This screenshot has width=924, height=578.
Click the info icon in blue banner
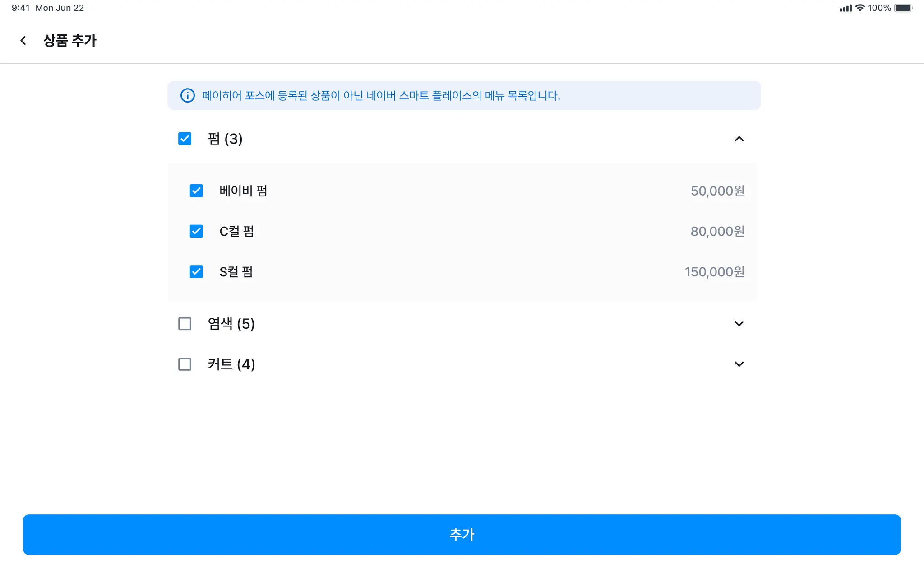(x=187, y=95)
